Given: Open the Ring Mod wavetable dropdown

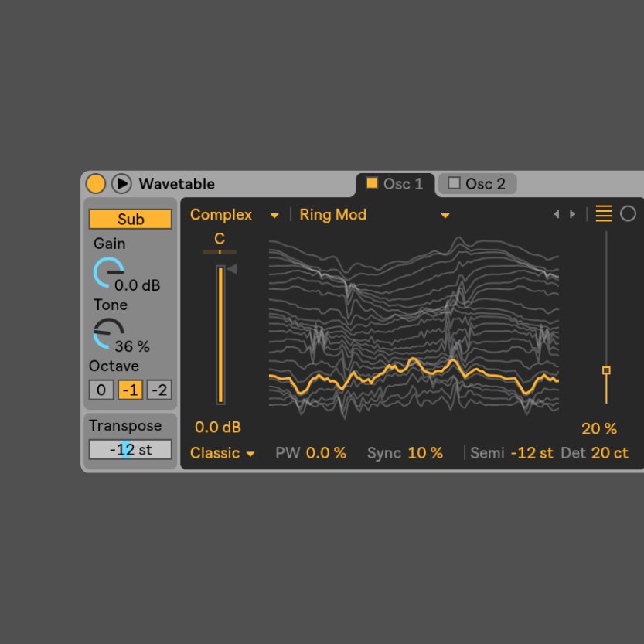Looking at the screenshot, I should (374, 215).
